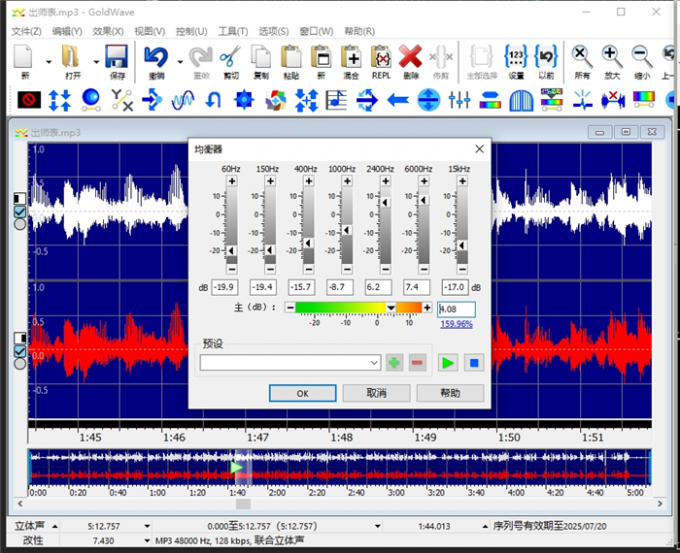The height and width of the screenshot is (553, 680).
Task: Click the Zoom Out (缩小) magnifier icon
Action: (x=642, y=56)
